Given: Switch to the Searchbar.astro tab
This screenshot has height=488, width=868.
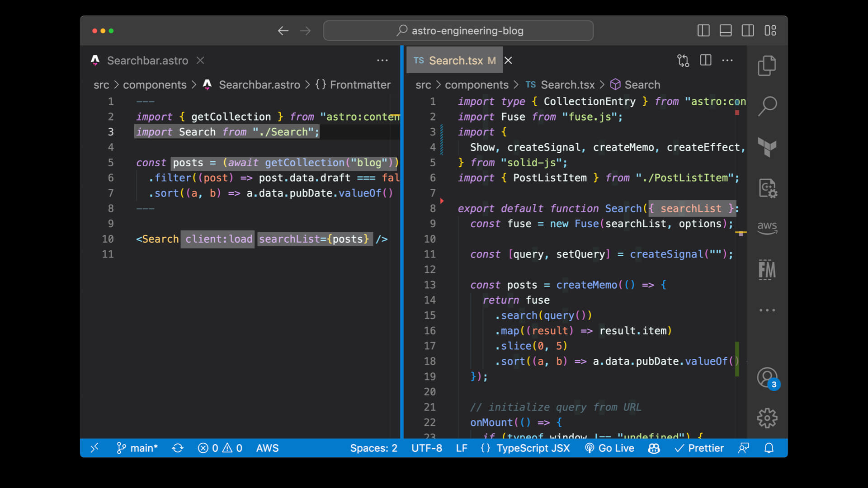Looking at the screenshot, I should (147, 60).
